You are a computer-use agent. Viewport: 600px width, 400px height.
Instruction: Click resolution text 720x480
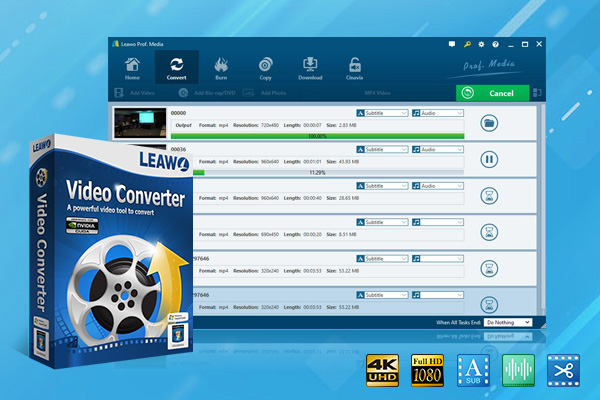click(270, 125)
